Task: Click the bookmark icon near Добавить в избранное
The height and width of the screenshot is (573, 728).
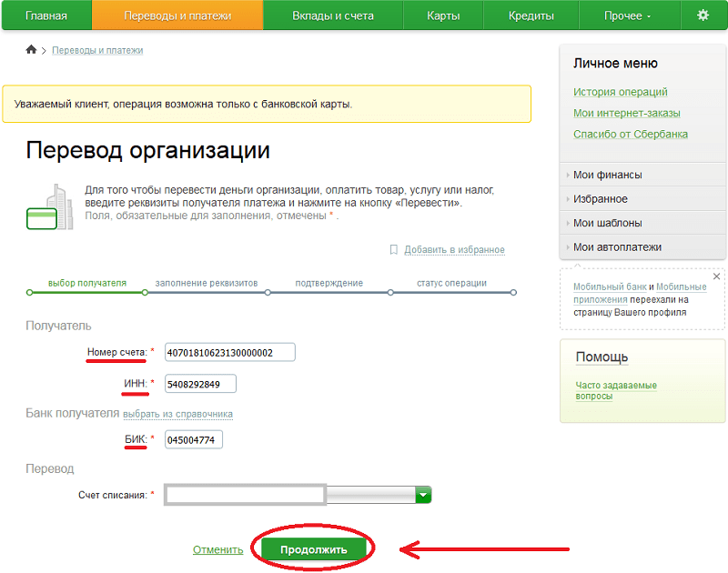Action: click(x=394, y=249)
